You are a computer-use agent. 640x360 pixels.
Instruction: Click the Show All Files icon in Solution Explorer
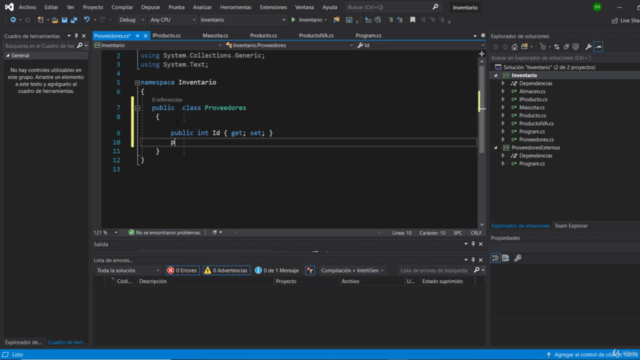[x=576, y=47]
